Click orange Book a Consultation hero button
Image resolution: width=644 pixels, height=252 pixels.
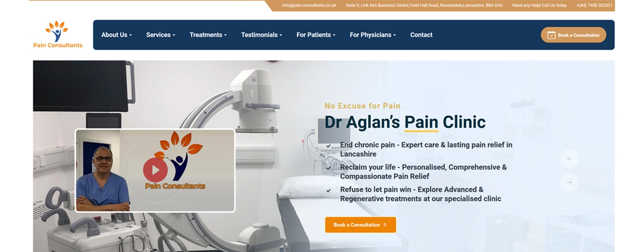361,225
